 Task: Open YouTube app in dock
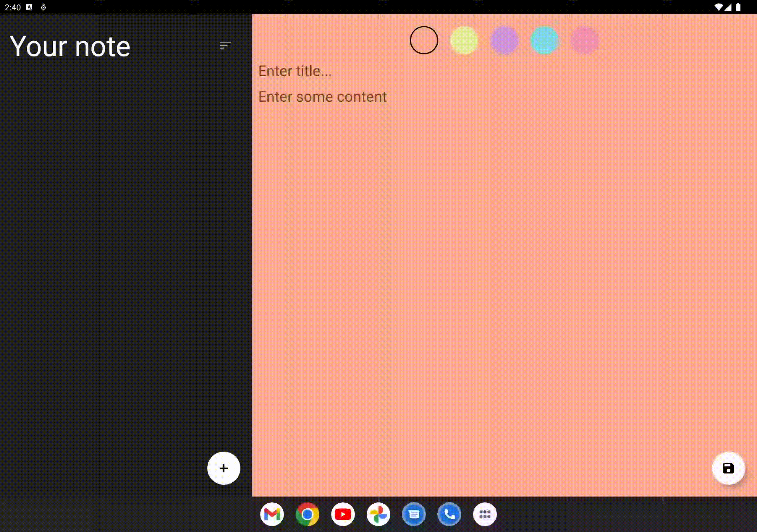tap(343, 514)
